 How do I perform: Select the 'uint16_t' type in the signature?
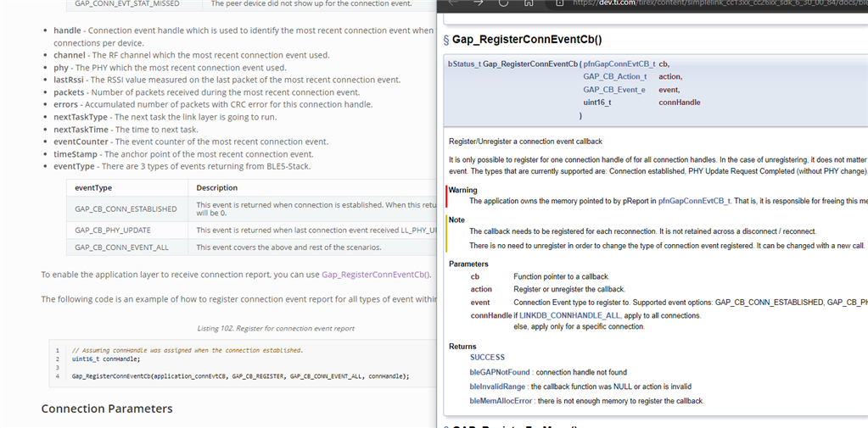pos(597,103)
